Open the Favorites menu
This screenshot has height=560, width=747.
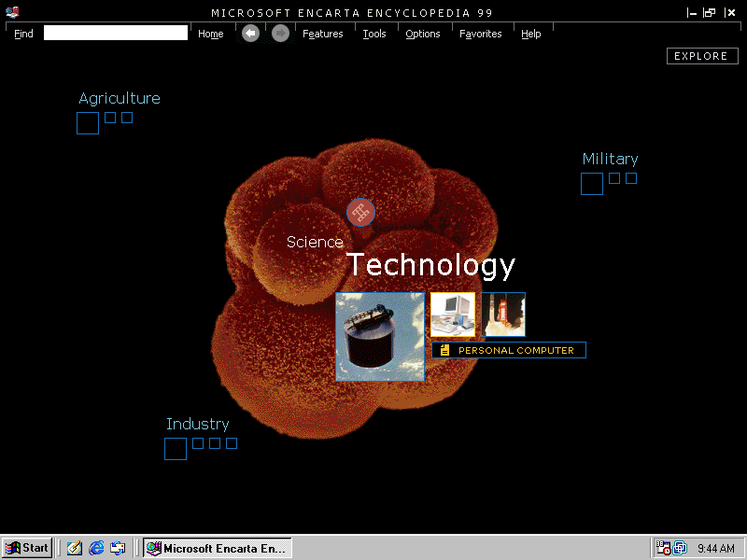point(480,34)
